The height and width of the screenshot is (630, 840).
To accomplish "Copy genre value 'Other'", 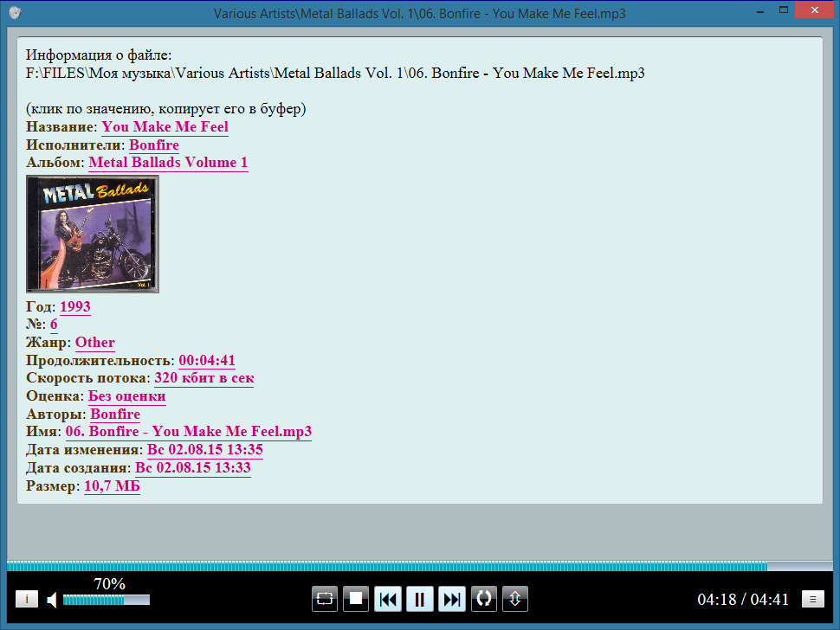I will 94,343.
